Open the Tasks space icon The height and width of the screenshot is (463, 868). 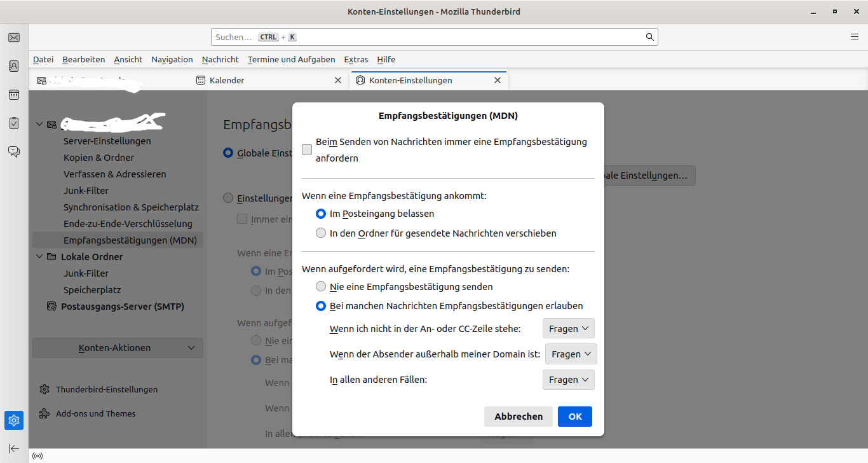(x=14, y=123)
